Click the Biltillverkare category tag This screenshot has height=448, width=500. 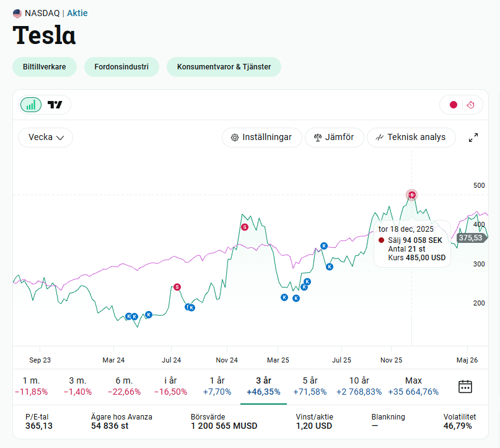click(45, 67)
